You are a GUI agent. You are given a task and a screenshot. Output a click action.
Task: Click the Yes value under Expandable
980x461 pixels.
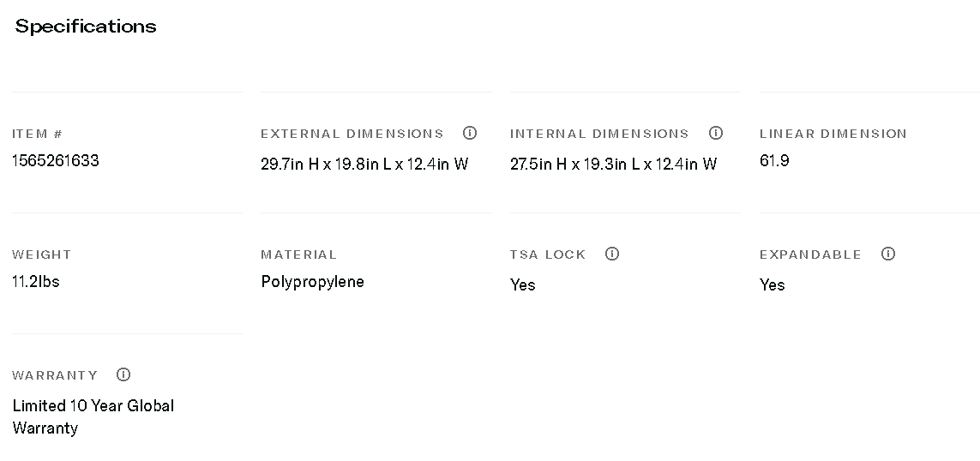pos(772,285)
